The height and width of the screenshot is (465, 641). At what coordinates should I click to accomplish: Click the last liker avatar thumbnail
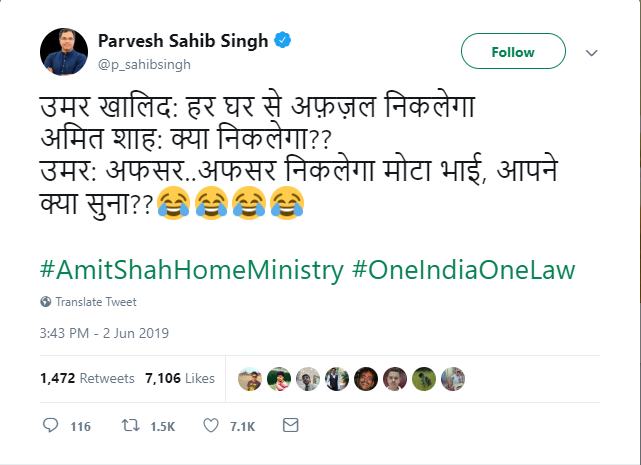[455, 379]
